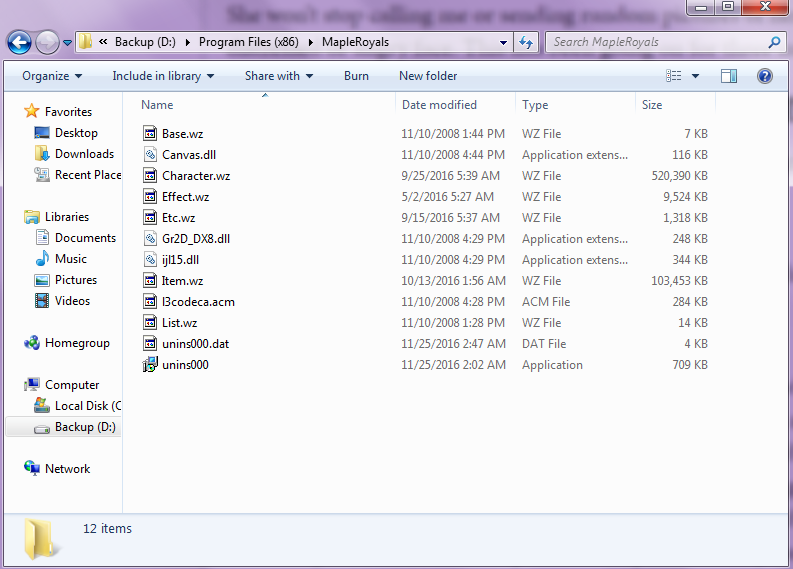Image resolution: width=793 pixels, height=569 pixels.
Task: Select Music library in sidebar
Action: tap(70, 259)
